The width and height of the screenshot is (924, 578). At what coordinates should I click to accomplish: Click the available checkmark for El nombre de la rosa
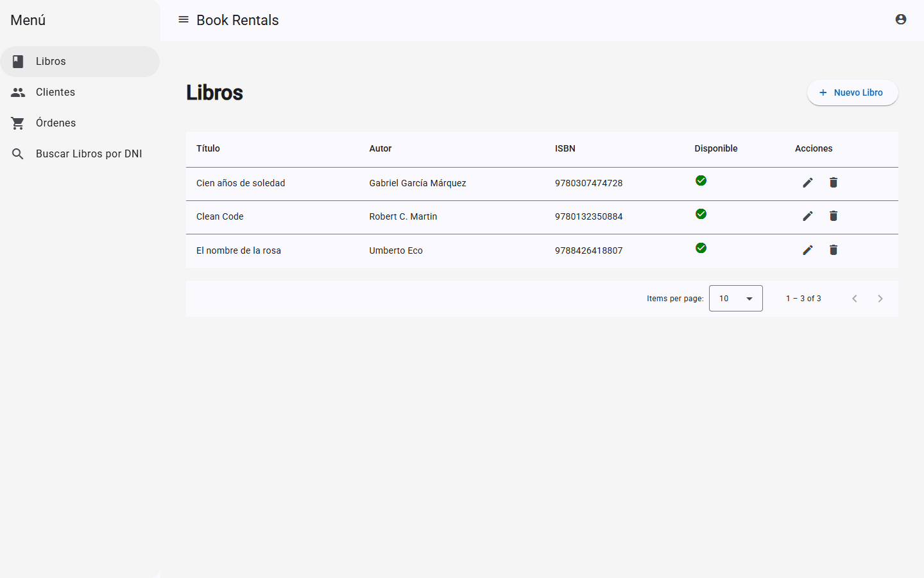coord(701,248)
